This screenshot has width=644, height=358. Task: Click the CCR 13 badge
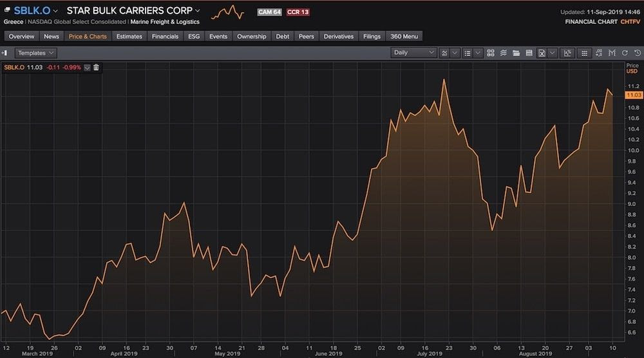click(298, 12)
